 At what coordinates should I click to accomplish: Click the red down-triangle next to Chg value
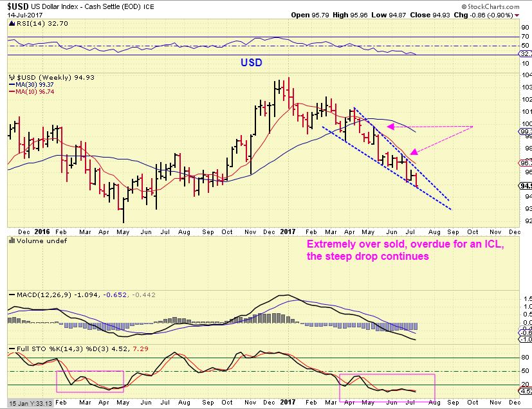(517, 15)
